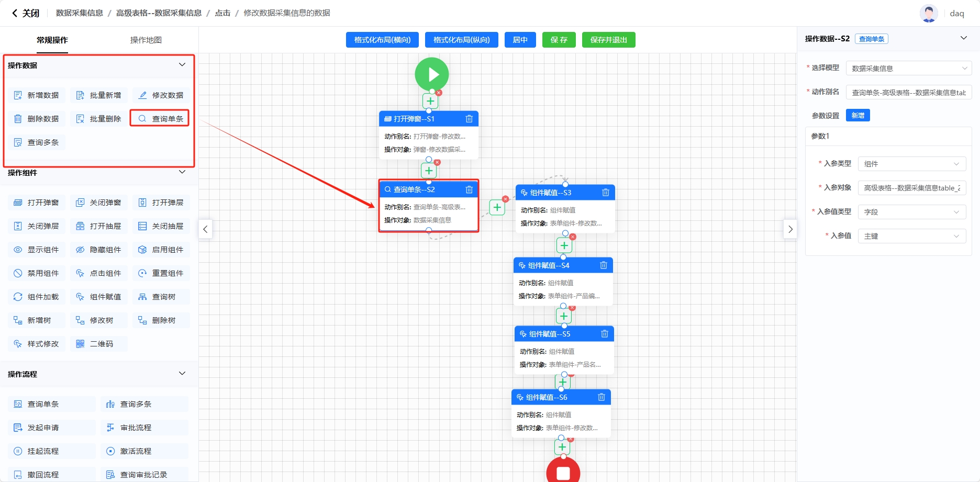The height and width of the screenshot is (482, 980).
Task: Open the 选择模型 dropdown
Action: point(909,69)
